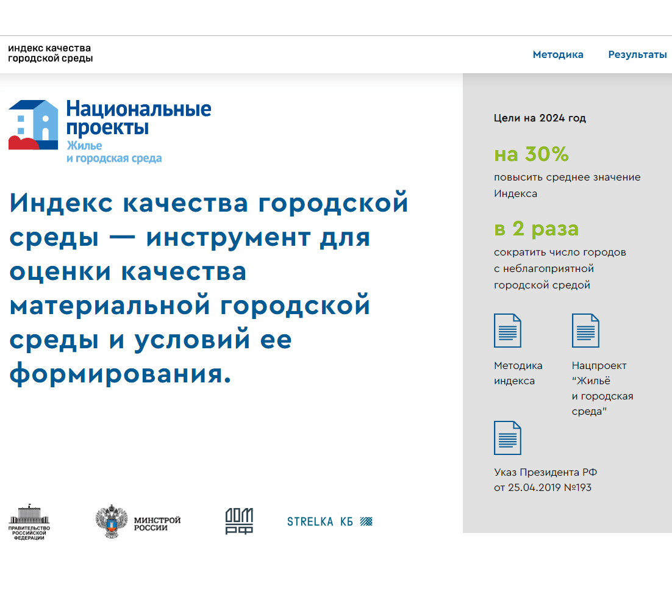Click the Правительство Российской Федерации logo
Image resolution: width=672 pixels, height=616 pixels.
[x=29, y=522]
